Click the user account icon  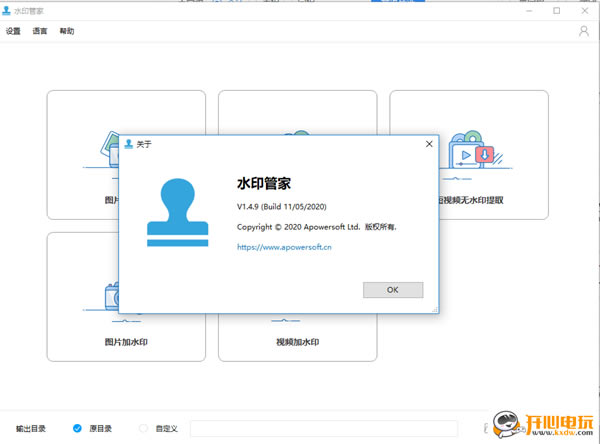tap(584, 31)
